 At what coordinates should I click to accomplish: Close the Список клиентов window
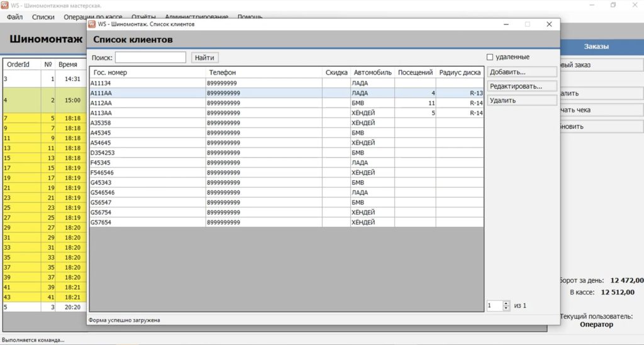549,25
